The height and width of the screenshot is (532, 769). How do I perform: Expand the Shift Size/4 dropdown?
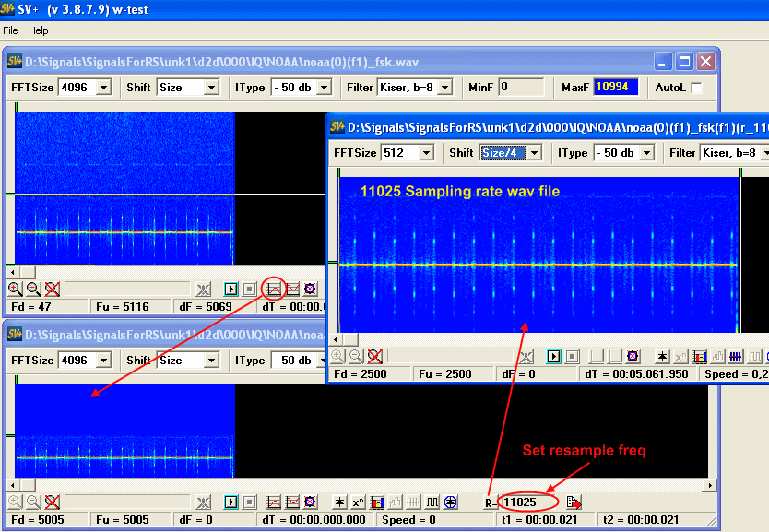[x=534, y=153]
